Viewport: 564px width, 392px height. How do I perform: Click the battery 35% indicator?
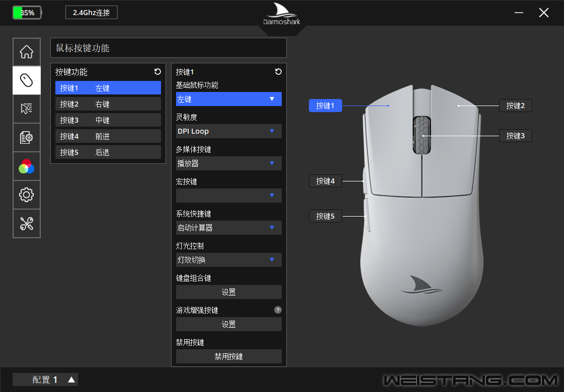(x=27, y=13)
